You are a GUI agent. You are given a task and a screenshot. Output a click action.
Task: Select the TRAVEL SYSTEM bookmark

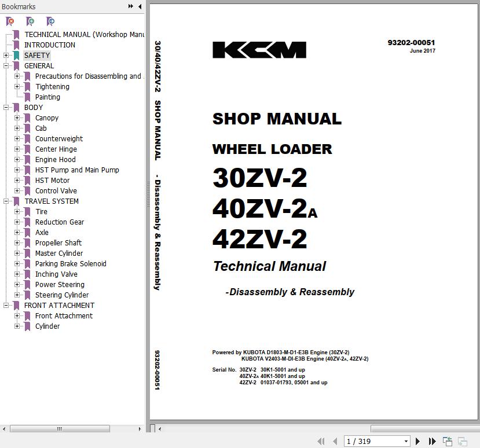coord(52,201)
